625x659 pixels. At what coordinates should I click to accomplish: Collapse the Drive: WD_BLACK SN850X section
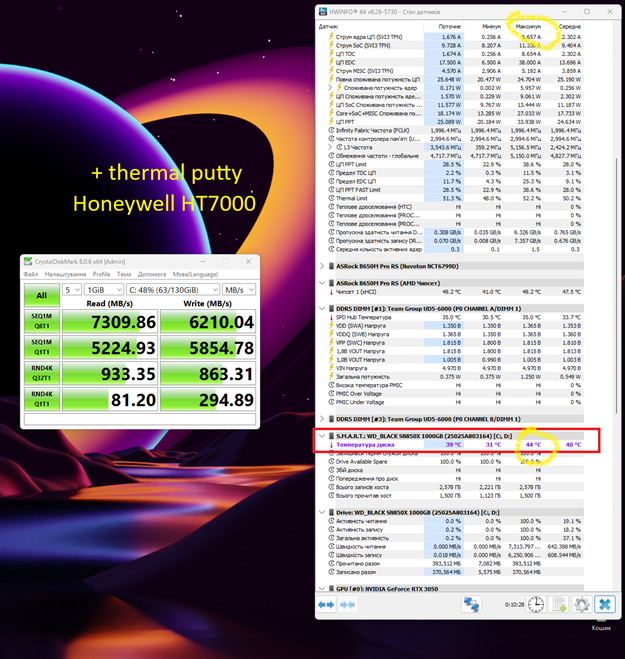(322, 512)
